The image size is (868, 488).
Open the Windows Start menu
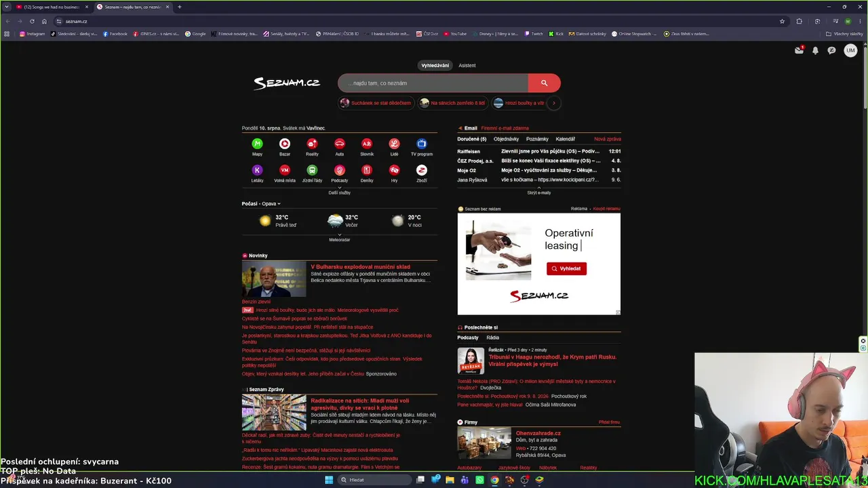tap(329, 480)
